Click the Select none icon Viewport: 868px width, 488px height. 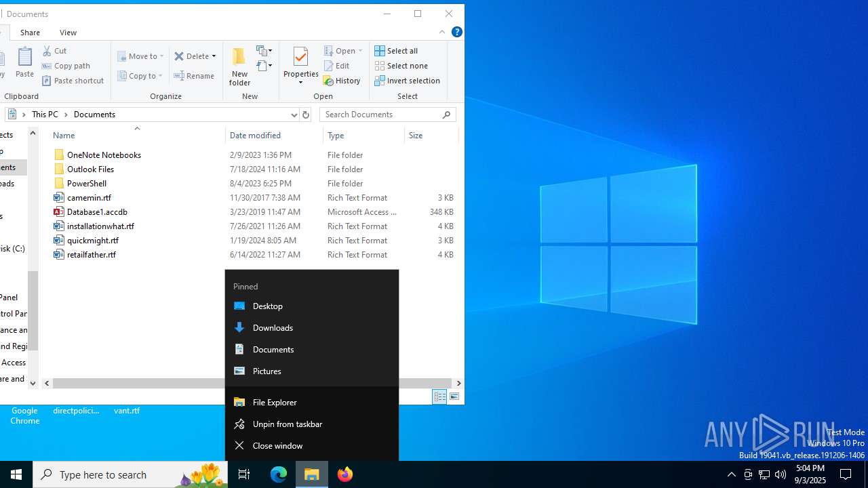pyautogui.click(x=380, y=66)
